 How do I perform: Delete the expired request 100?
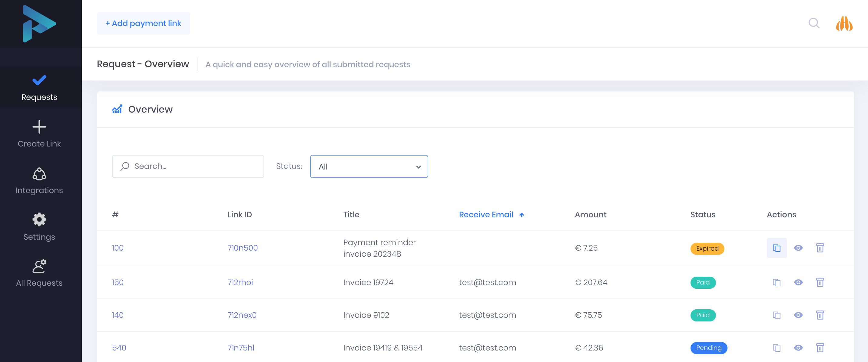coord(820,248)
